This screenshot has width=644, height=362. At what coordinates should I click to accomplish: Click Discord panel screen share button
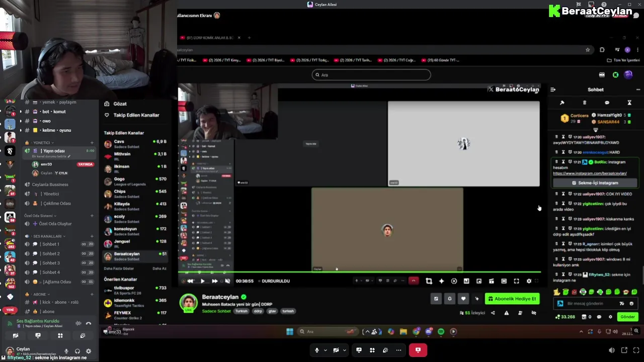[38, 335]
